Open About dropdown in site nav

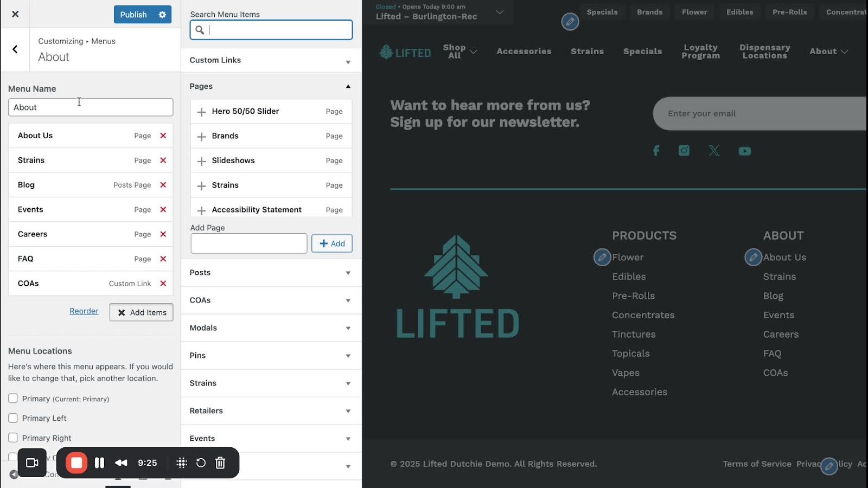coord(829,52)
